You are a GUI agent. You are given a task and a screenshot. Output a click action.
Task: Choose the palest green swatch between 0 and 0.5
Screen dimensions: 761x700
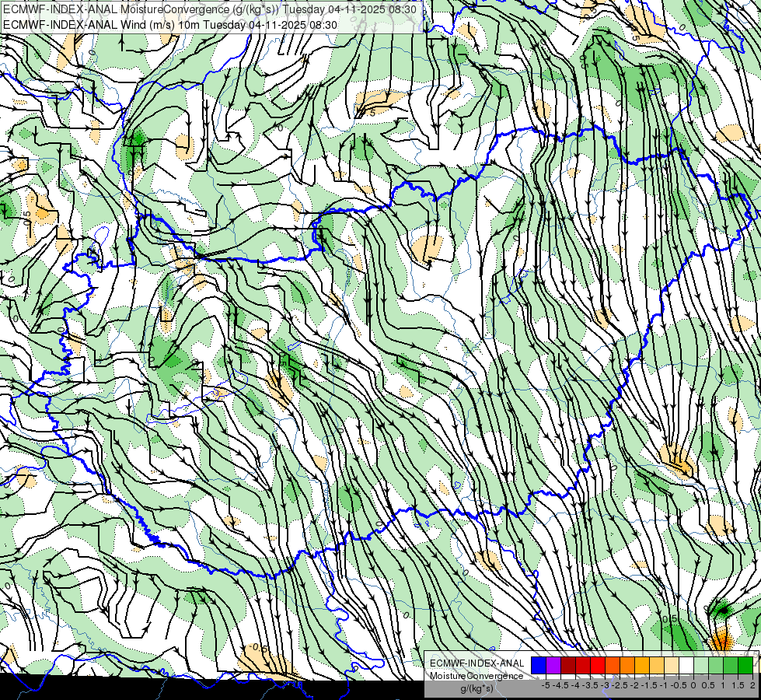pyautogui.click(x=701, y=666)
